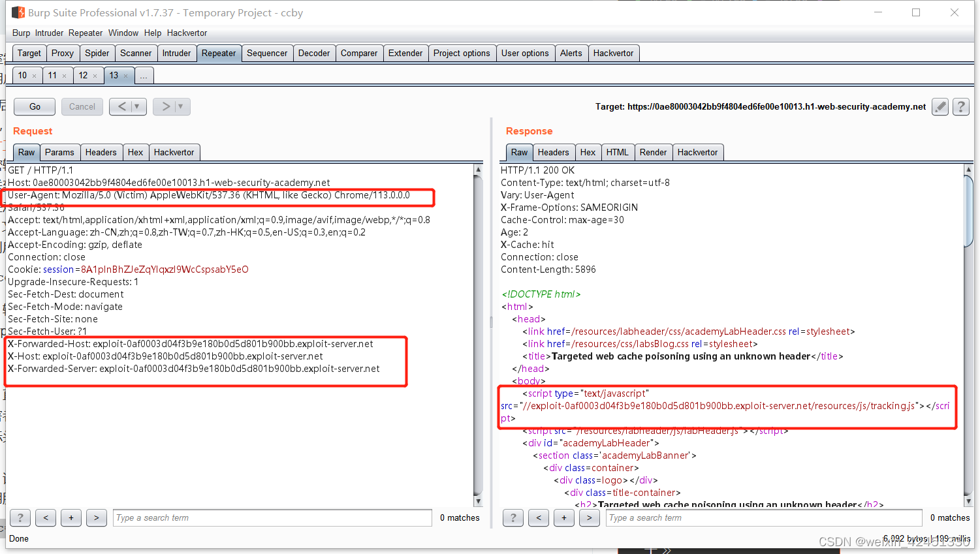Click the edit target pencil icon

coord(940,107)
